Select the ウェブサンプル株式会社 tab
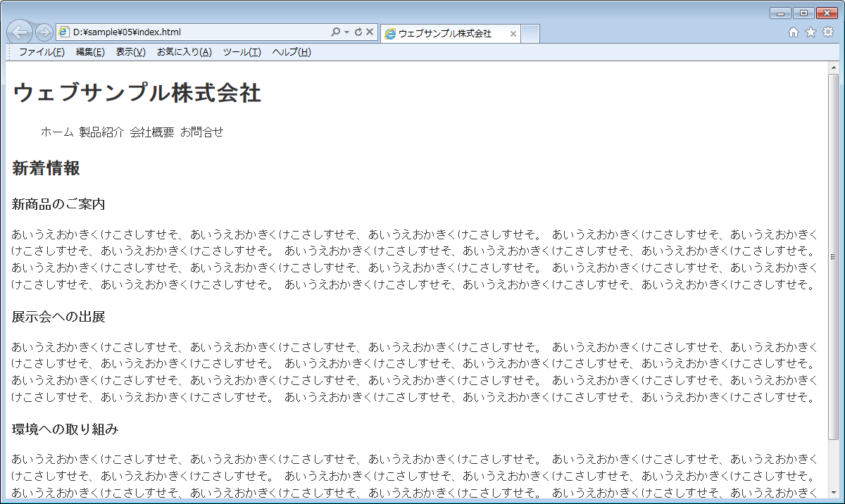This screenshot has height=504, width=845. 444,34
